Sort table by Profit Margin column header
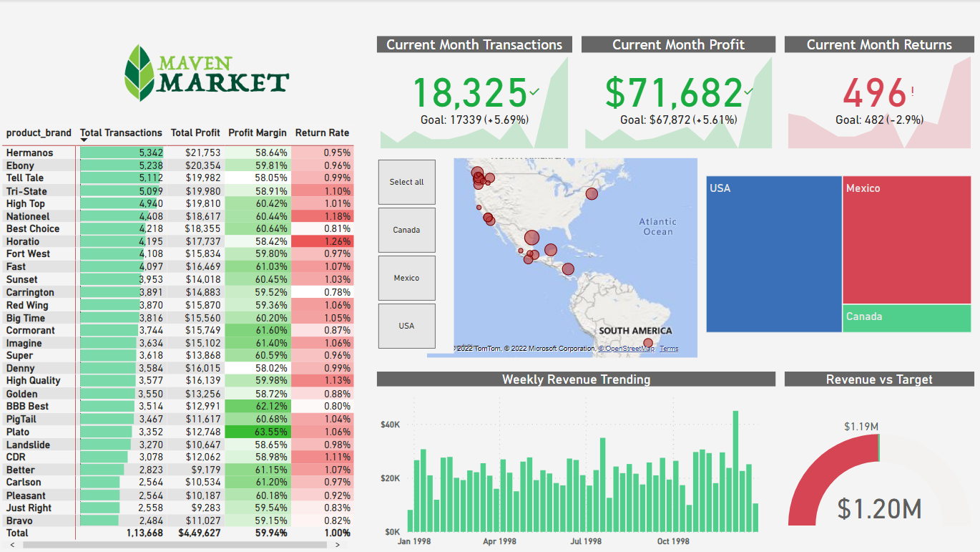Viewport: 980px width, 552px height. coord(257,132)
